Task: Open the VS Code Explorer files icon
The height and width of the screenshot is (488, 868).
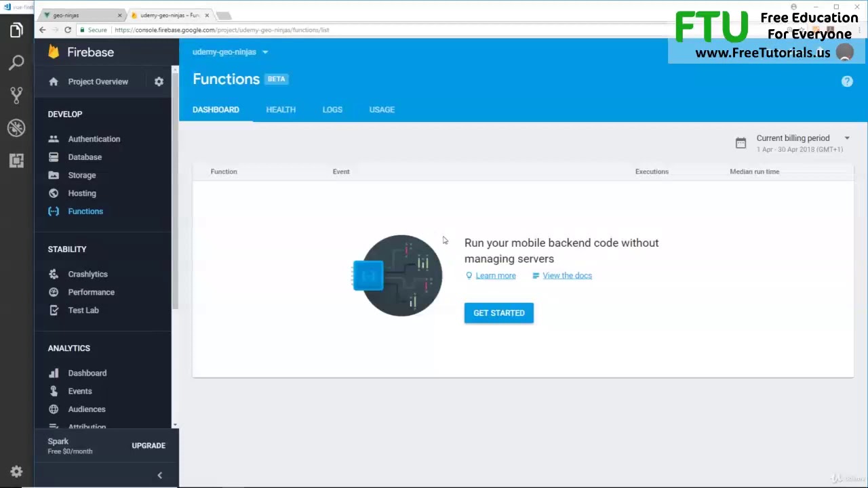Action: tap(16, 30)
